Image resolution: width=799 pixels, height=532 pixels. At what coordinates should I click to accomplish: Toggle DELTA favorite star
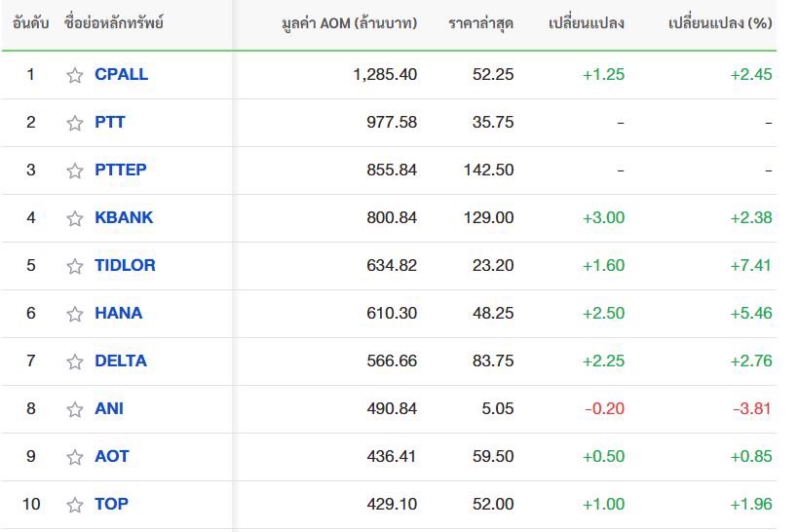[75, 361]
